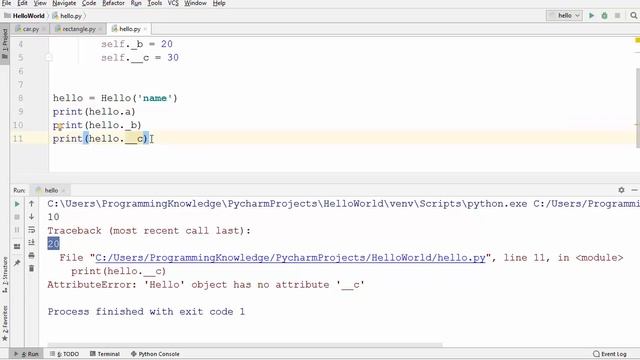Toggle scroll to end in the Run console
The width and height of the screenshot is (640, 360).
[x=31, y=242]
